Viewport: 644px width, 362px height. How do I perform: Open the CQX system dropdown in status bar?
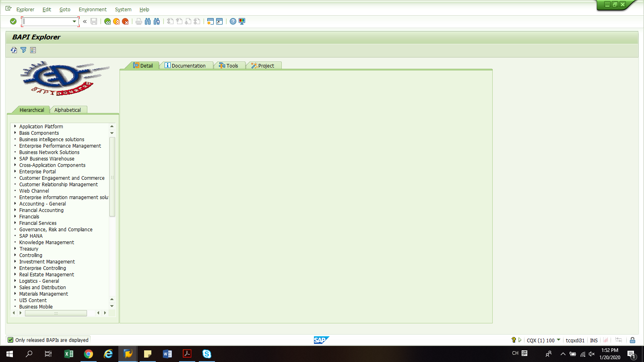(559, 340)
